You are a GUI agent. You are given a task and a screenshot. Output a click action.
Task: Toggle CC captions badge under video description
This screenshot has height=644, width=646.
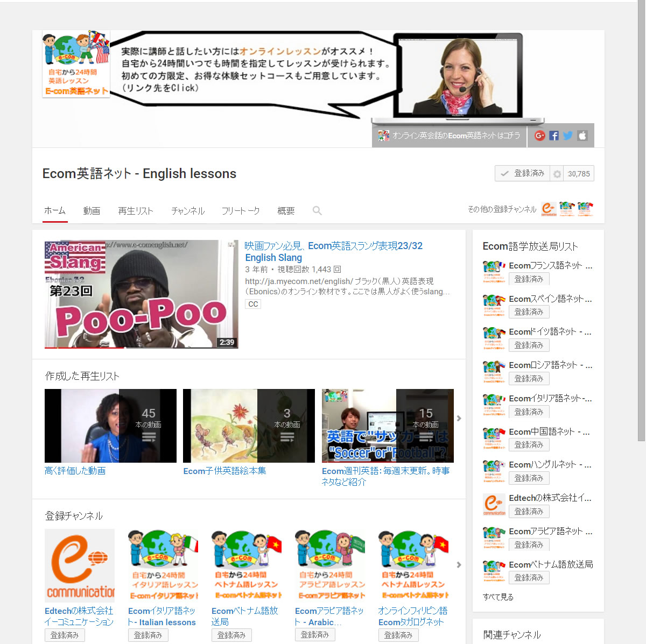point(253,304)
